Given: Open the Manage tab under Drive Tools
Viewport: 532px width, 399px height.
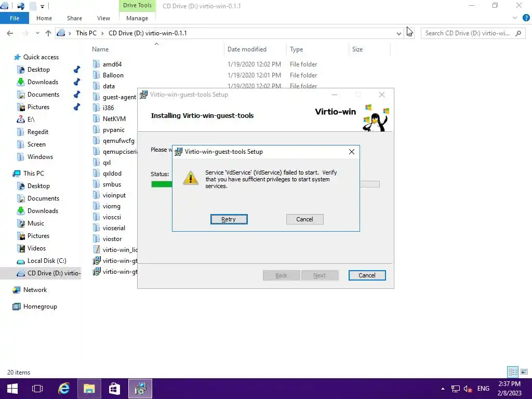Looking at the screenshot, I should click(137, 18).
